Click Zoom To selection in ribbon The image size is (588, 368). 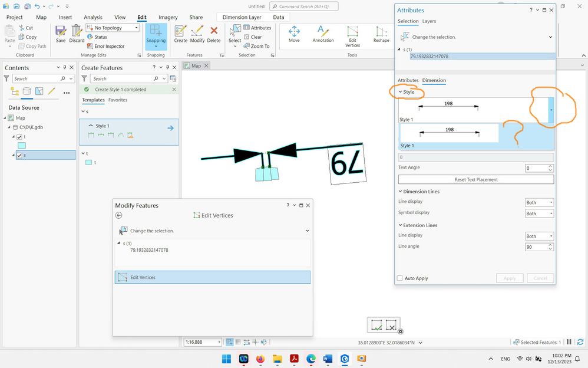click(256, 46)
